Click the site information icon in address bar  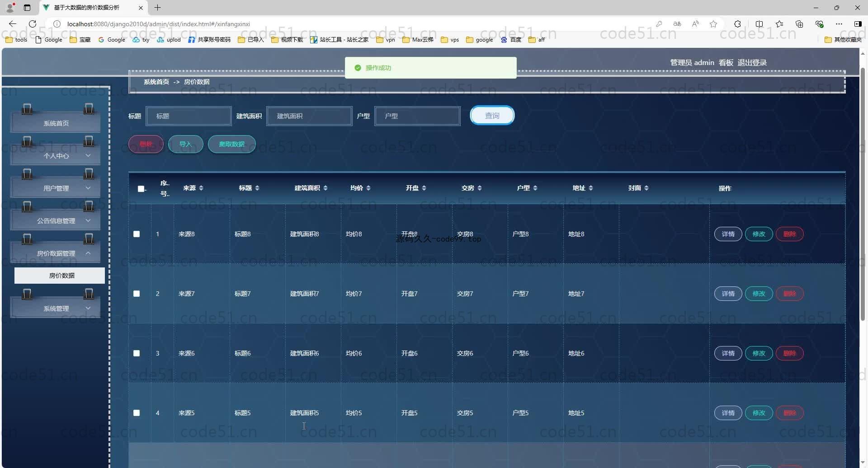click(x=57, y=24)
